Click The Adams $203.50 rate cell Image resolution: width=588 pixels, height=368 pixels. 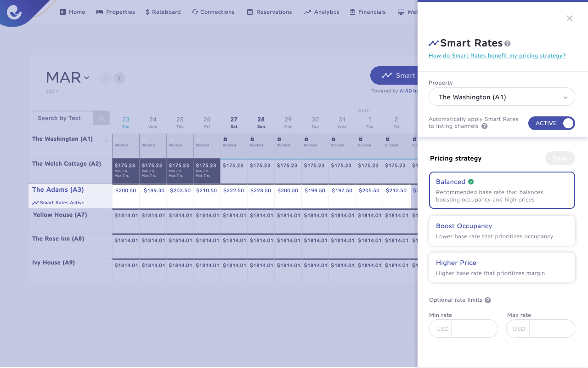[x=180, y=196]
